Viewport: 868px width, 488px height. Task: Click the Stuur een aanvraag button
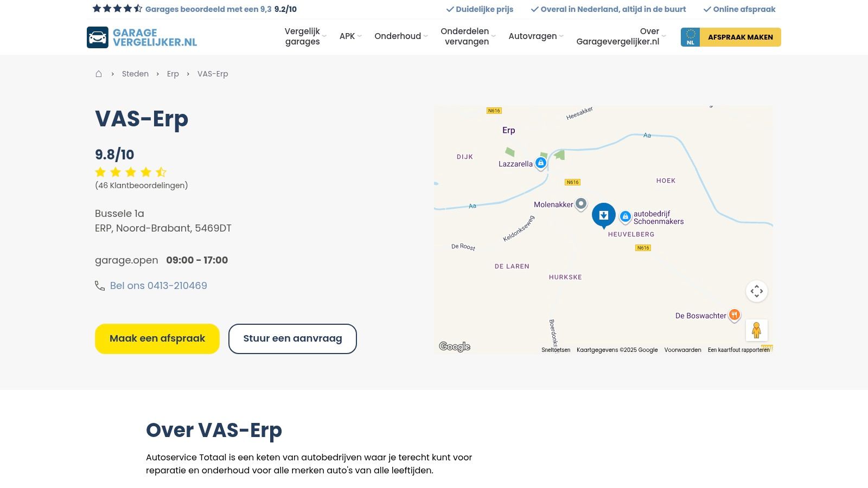point(292,338)
